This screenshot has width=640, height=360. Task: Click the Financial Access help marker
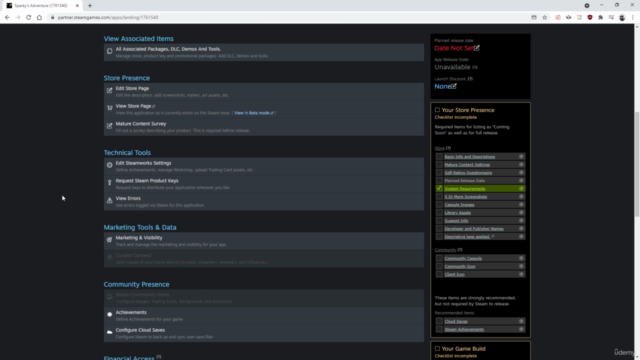(x=159, y=357)
